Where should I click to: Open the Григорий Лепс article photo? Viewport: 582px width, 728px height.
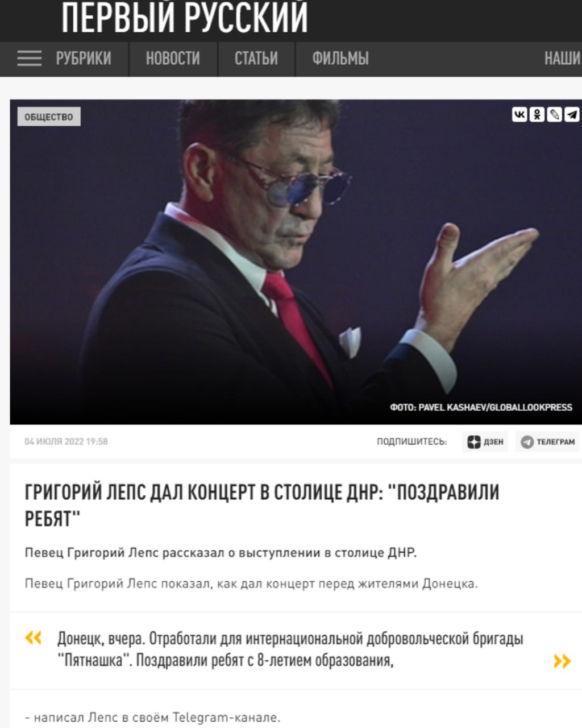tap(296, 262)
